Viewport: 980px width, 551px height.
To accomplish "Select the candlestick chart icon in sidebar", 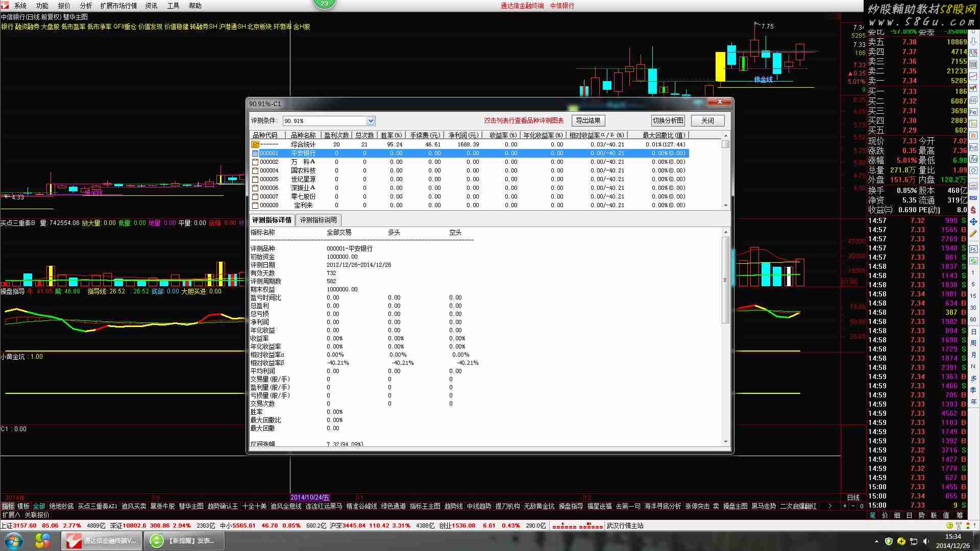I will pos(973,88).
